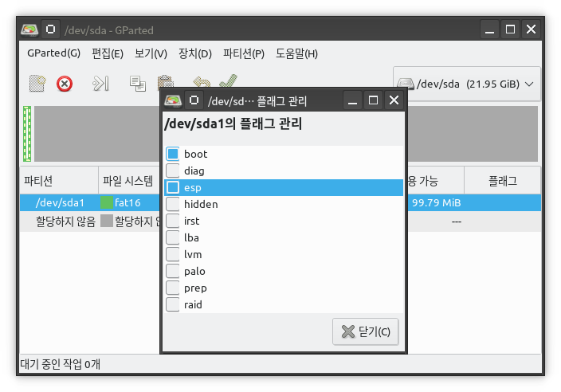Minimize the main GParted window

[489, 29]
